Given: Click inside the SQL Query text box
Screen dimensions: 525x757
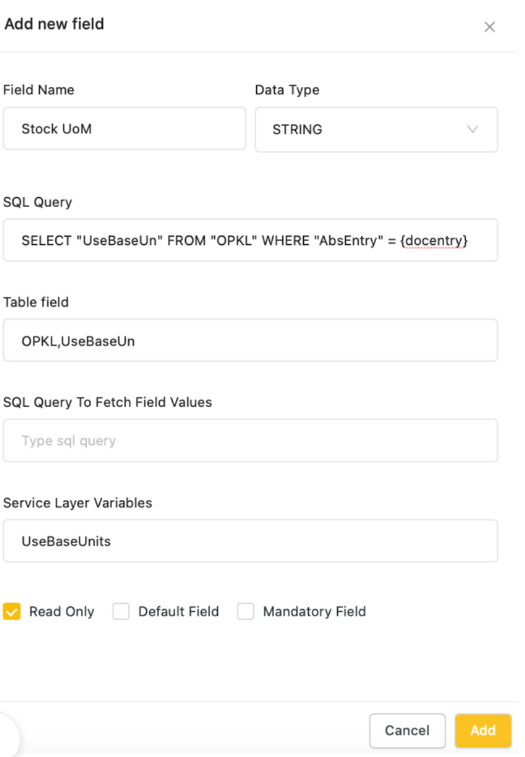Looking at the screenshot, I should pyautogui.click(x=250, y=240).
